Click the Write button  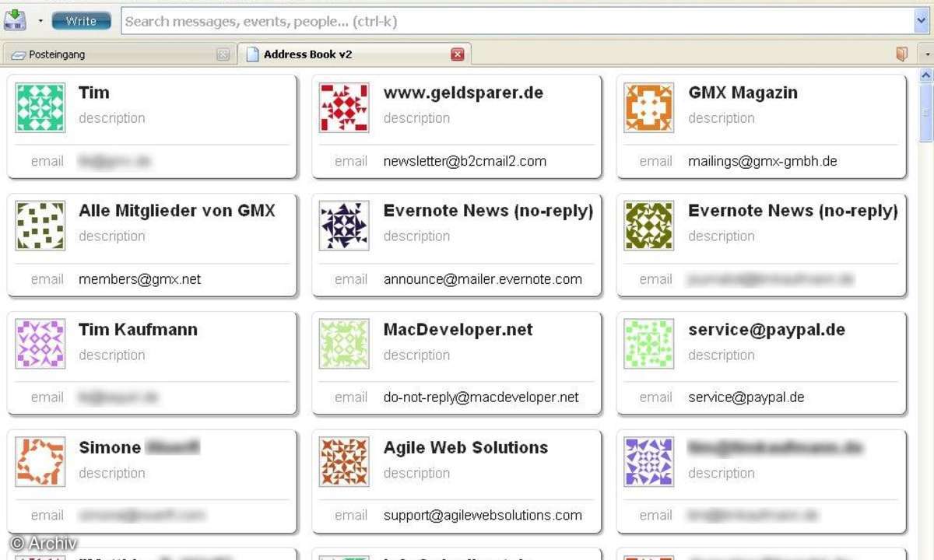click(x=81, y=21)
